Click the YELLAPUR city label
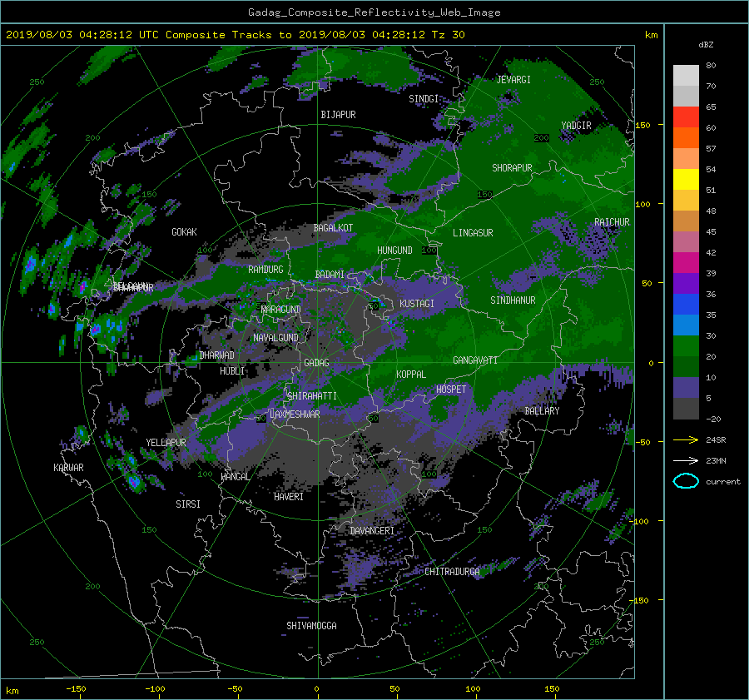Screen dimensions: 749x700 point(166,443)
